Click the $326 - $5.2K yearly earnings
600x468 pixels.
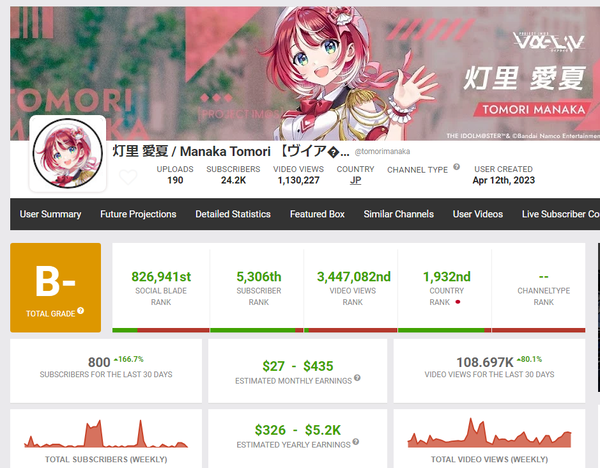coord(298,430)
